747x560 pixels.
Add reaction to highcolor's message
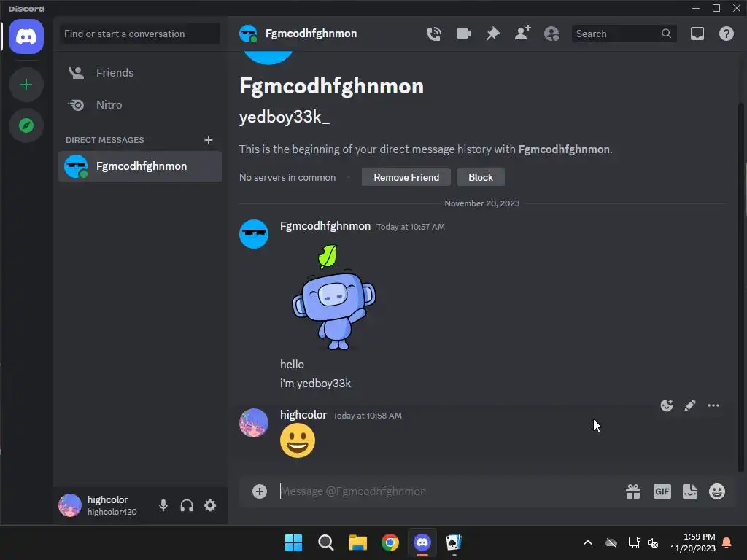click(x=667, y=405)
